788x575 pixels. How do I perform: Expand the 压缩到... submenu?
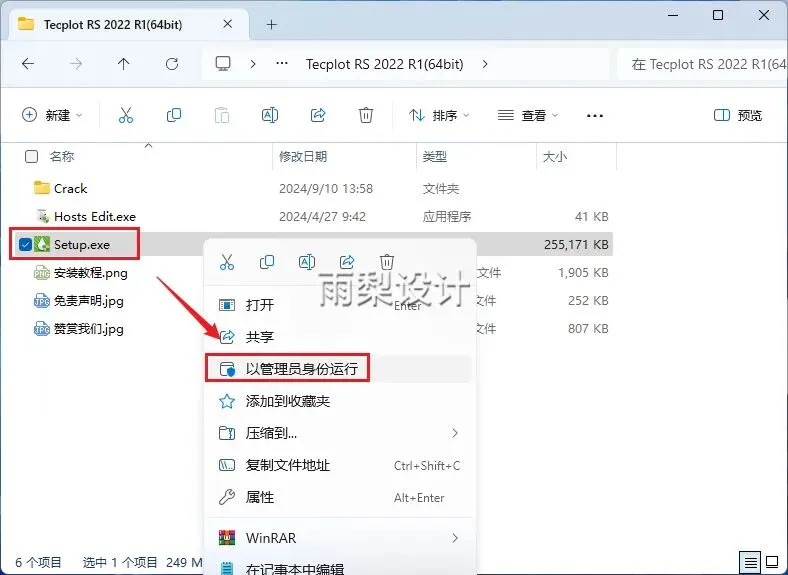[x=455, y=433]
